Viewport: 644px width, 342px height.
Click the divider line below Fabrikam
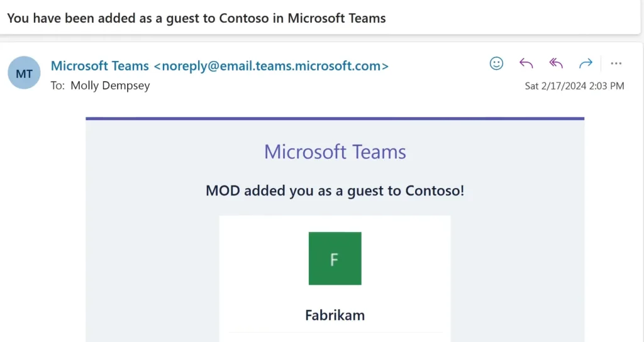tap(335, 332)
